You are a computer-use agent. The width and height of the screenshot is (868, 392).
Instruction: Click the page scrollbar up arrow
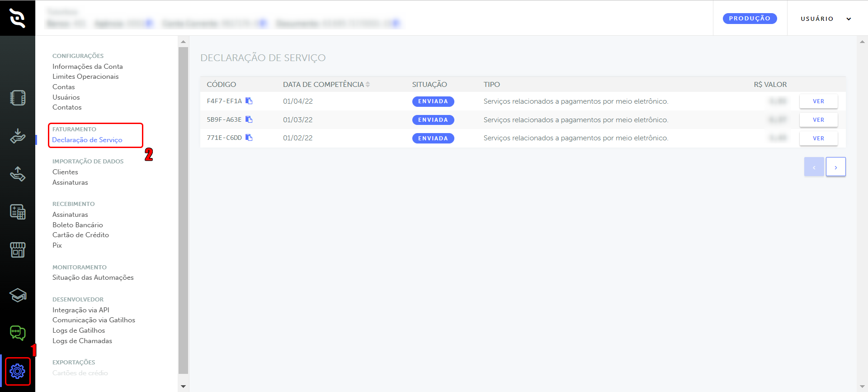tap(862, 42)
